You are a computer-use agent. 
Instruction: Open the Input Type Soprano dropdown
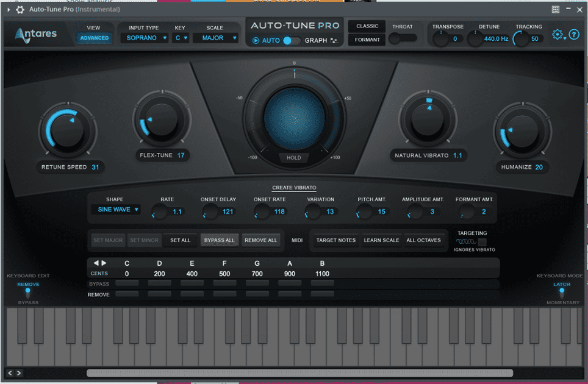click(145, 38)
